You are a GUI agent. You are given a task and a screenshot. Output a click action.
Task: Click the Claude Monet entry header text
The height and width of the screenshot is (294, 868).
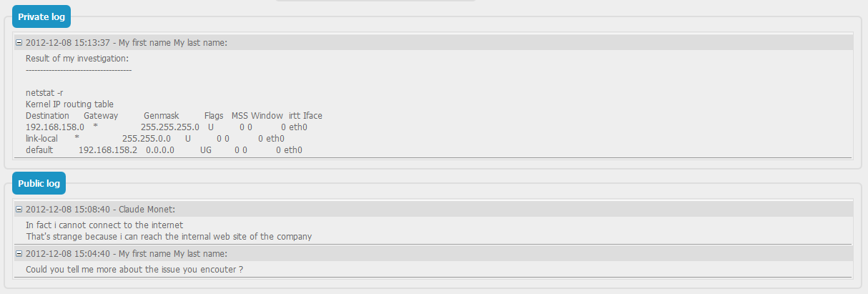pos(100,210)
